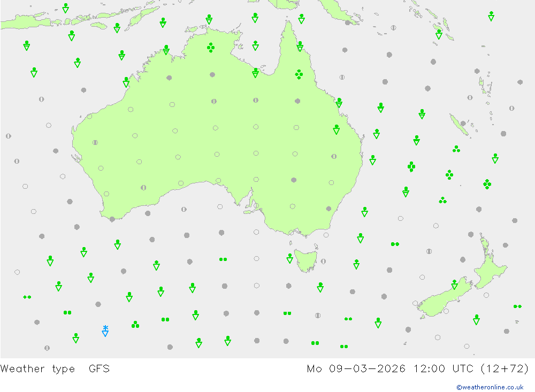The height and width of the screenshot is (392, 535).
Task: Select three-dot rain symbol beside blue snow symbol
Action: (135, 325)
